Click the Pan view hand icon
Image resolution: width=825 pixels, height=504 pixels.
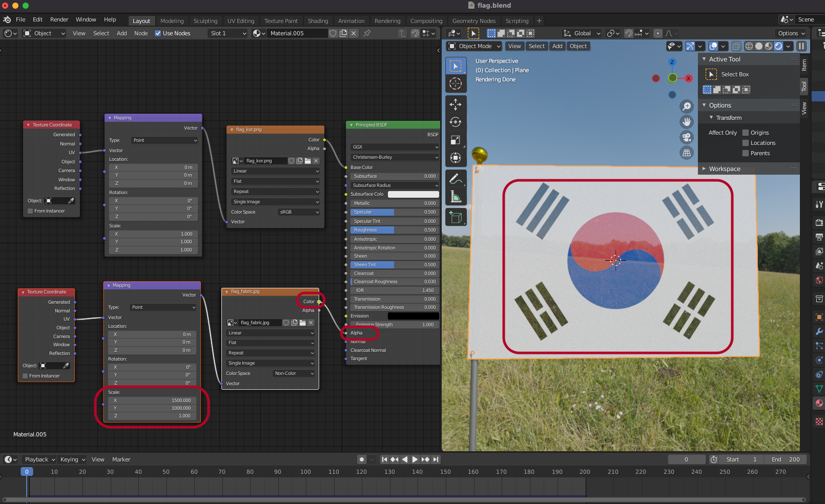pyautogui.click(x=687, y=122)
